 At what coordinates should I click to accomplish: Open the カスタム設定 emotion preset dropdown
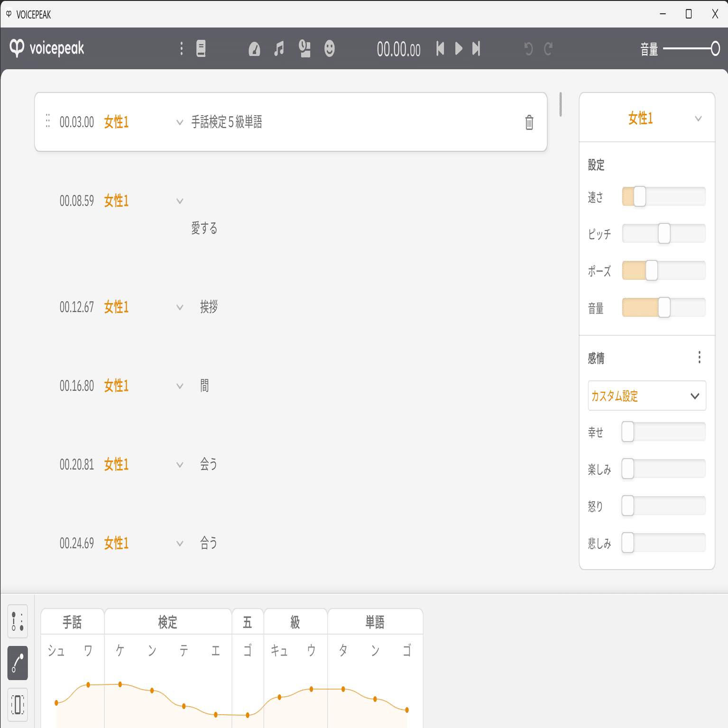point(646,396)
